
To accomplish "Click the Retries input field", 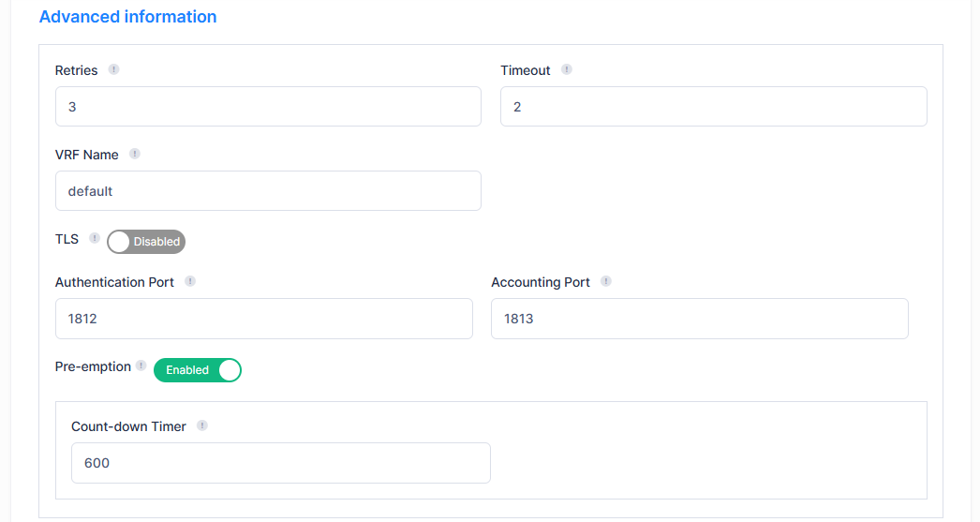I will [x=268, y=107].
